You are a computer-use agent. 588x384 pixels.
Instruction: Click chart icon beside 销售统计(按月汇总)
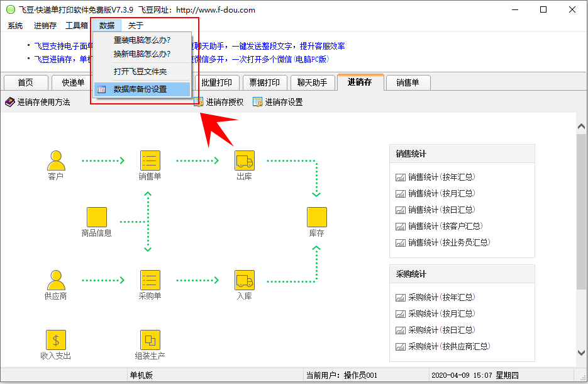(401, 194)
